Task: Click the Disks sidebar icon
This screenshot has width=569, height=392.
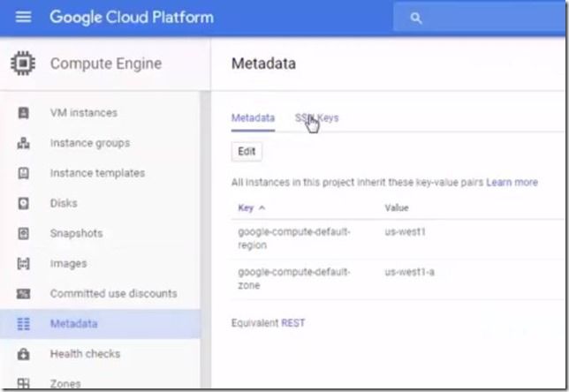Action: (24, 203)
